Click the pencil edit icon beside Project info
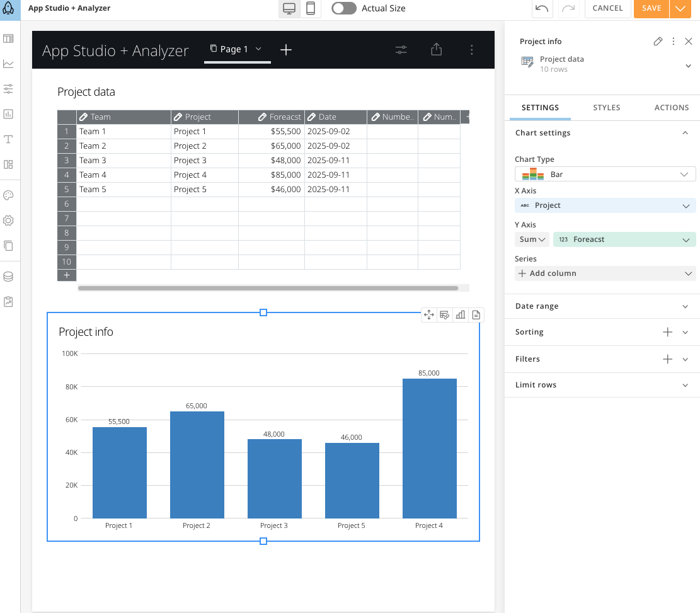 tap(658, 42)
